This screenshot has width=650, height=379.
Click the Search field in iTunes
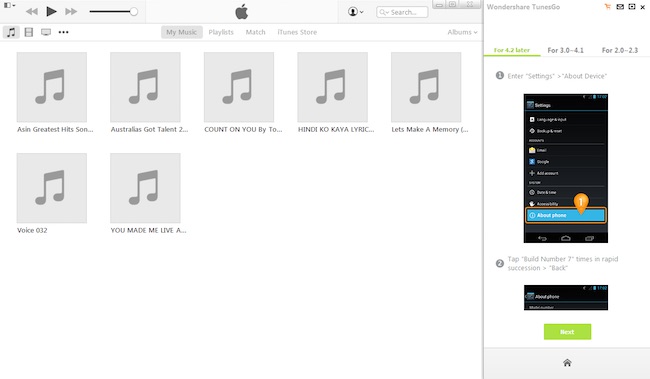(402, 12)
